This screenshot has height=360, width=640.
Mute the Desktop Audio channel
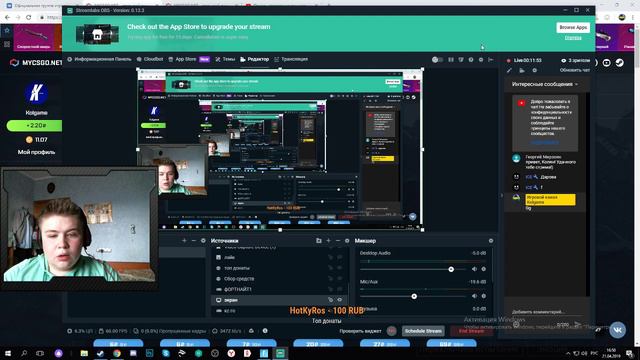point(474,269)
